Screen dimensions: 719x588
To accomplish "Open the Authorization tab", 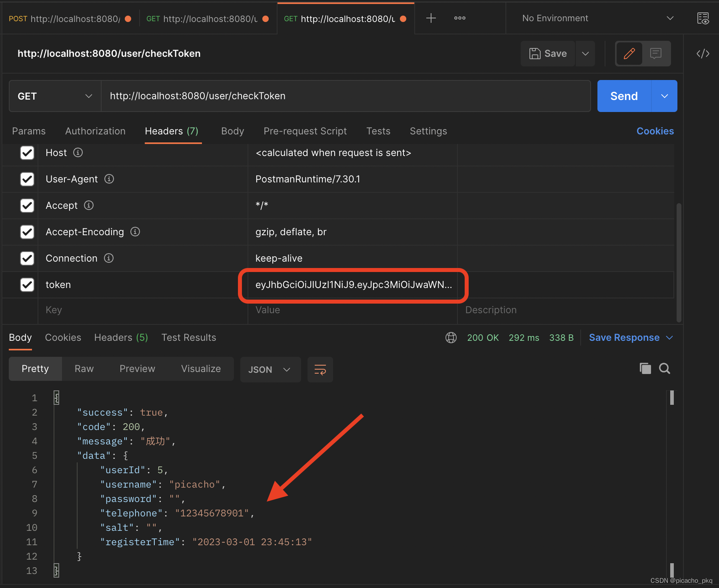I will [x=95, y=131].
